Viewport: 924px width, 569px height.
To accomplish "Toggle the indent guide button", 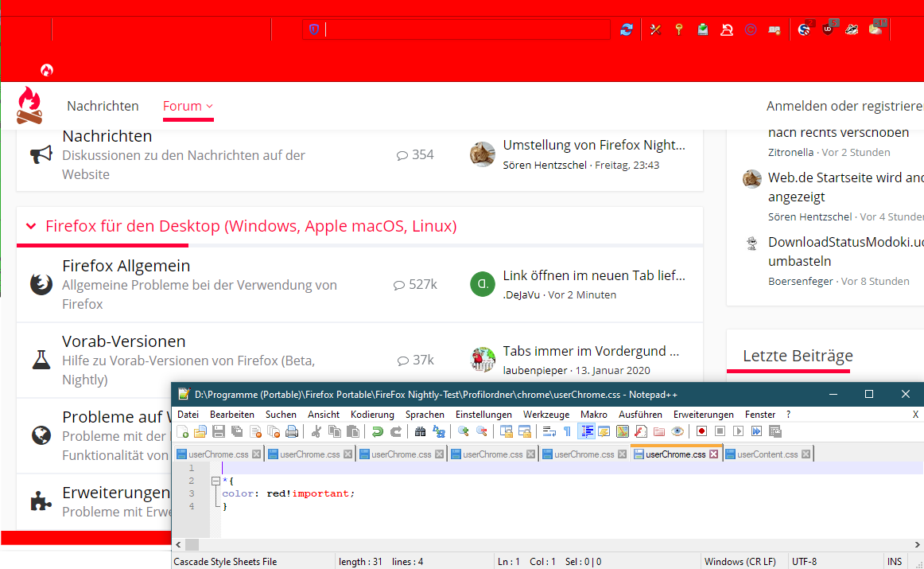I will point(587,431).
